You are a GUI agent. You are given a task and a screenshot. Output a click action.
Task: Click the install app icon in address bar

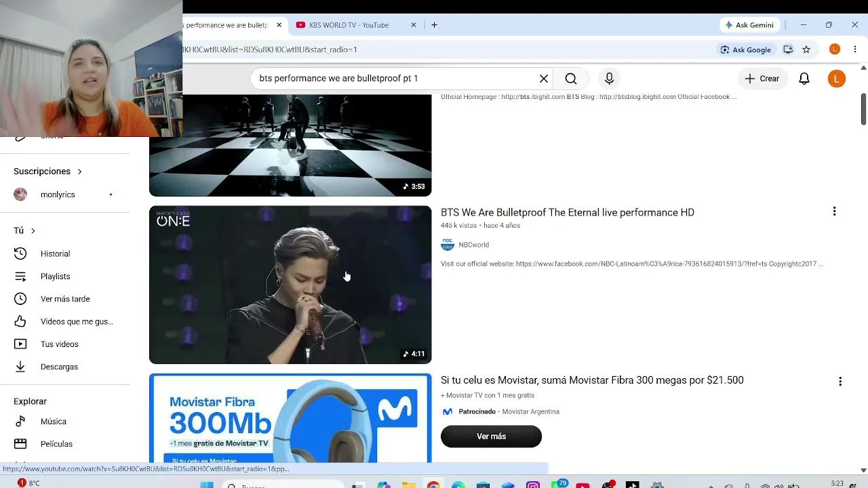click(788, 49)
